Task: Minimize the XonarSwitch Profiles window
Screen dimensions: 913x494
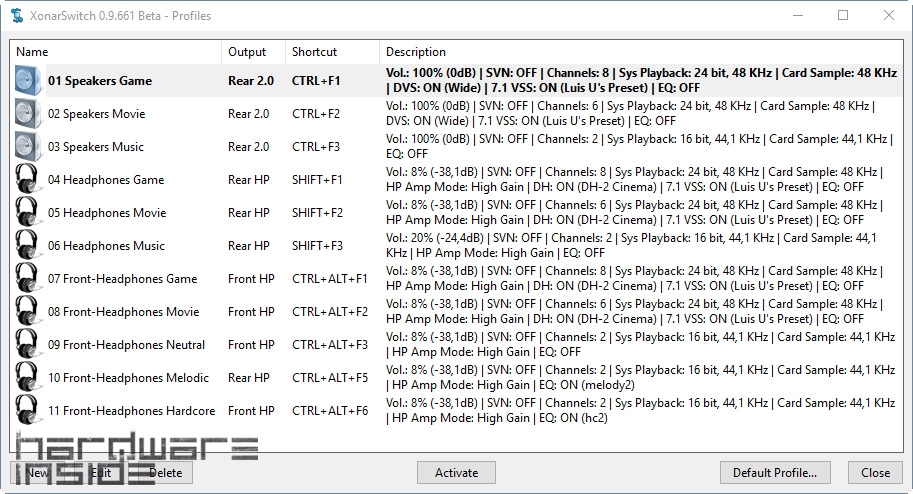Action: coord(798,16)
